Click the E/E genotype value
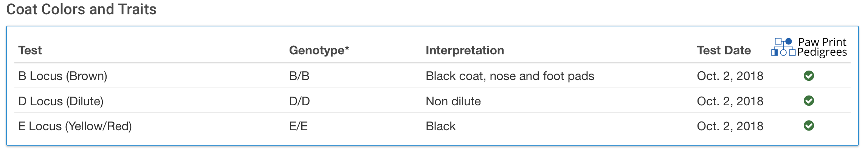 point(298,126)
